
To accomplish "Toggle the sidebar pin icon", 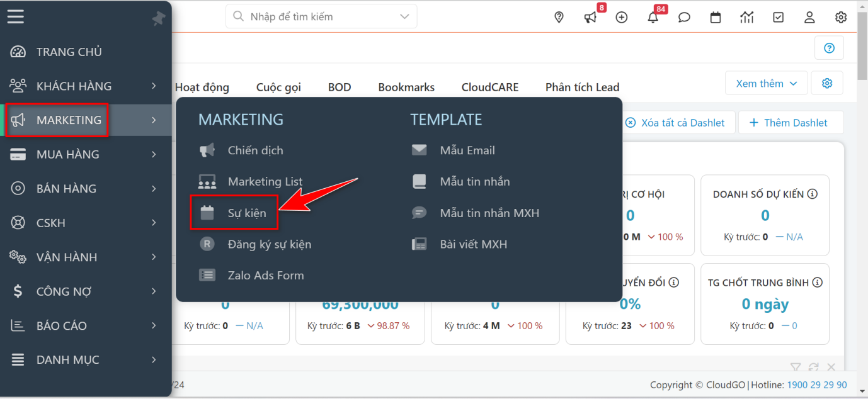I will pos(158,19).
